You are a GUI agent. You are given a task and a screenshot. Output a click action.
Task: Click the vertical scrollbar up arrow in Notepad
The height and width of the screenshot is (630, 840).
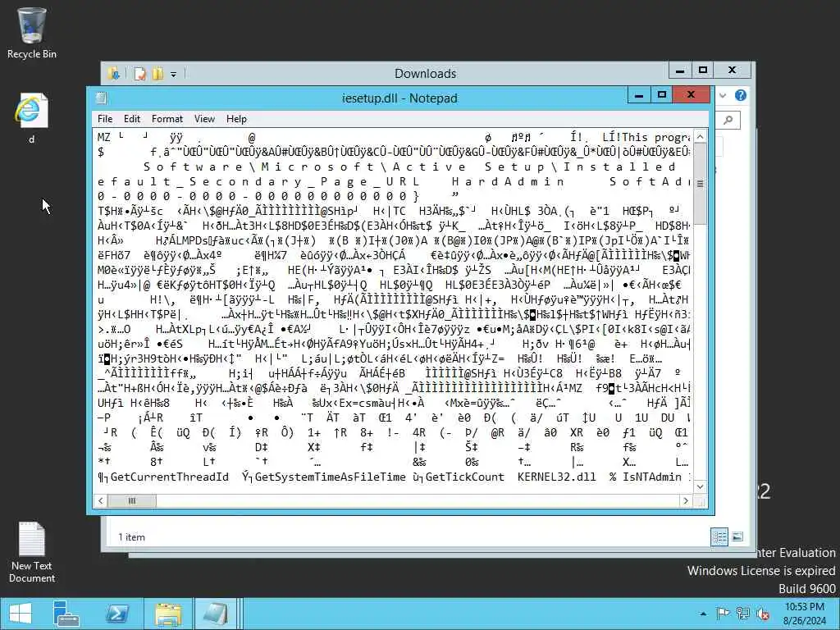701,137
